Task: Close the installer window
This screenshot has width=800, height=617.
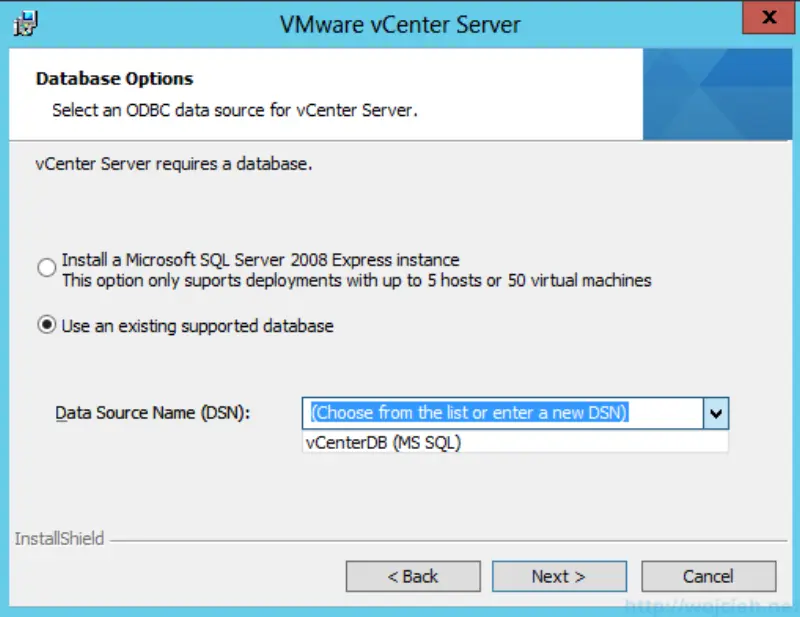Action: pos(768,17)
